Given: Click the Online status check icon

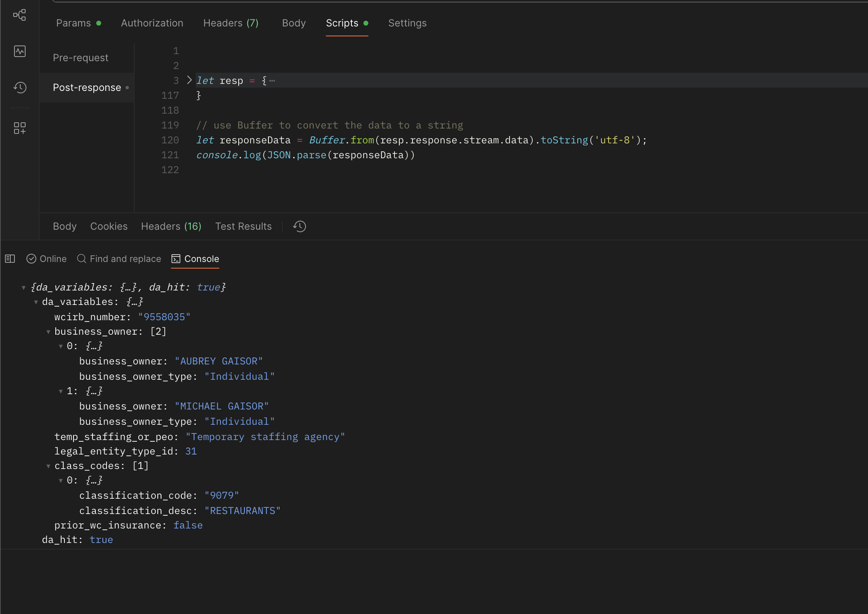Looking at the screenshot, I should [x=31, y=259].
